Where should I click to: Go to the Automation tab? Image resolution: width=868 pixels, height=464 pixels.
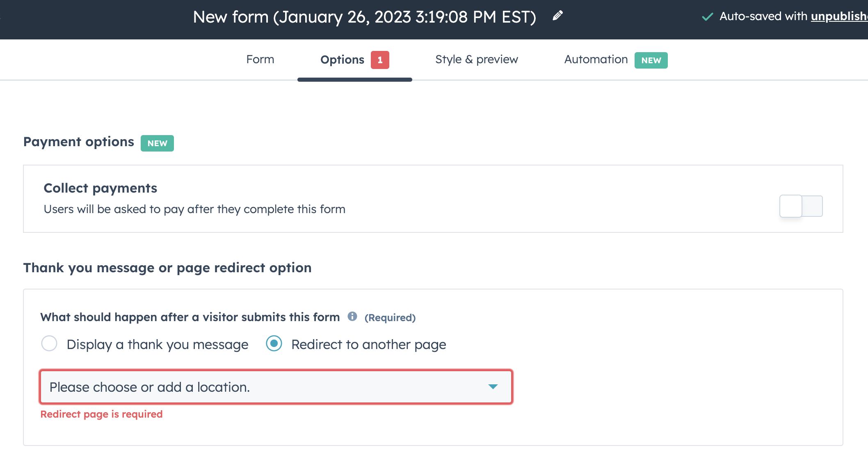(x=596, y=60)
